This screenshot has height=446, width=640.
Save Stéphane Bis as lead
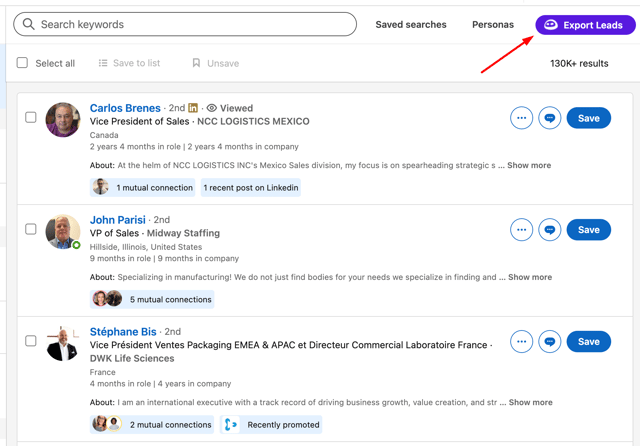pos(589,342)
